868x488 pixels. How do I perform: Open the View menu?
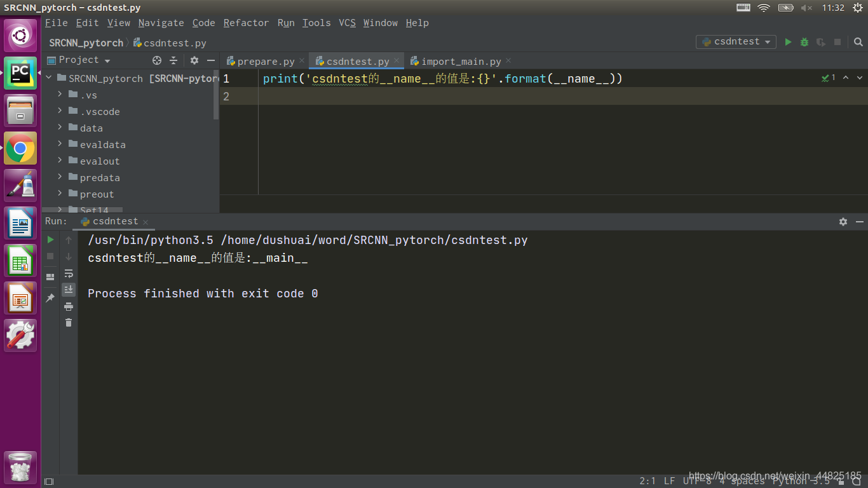[x=118, y=23]
